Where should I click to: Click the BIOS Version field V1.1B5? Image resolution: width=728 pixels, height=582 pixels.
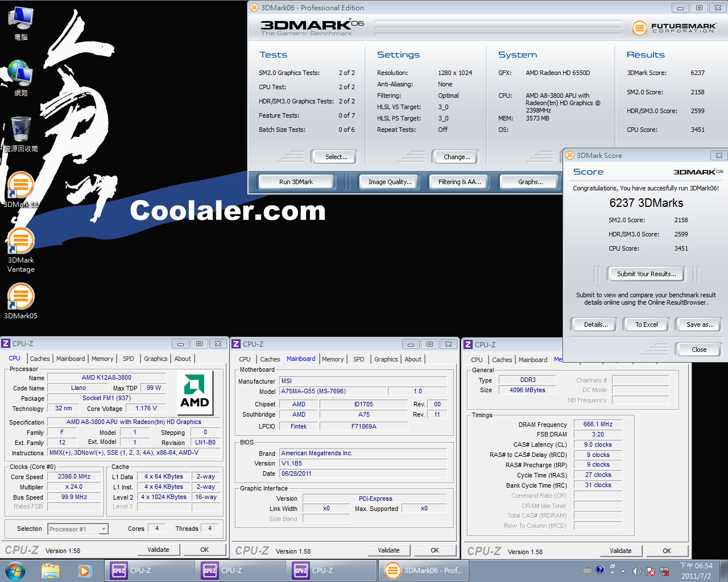click(x=363, y=463)
